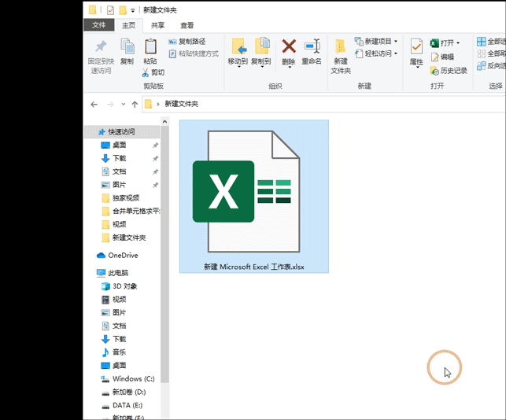
Task: Click the New folder (新建文件夹) icon
Action: 341,46
